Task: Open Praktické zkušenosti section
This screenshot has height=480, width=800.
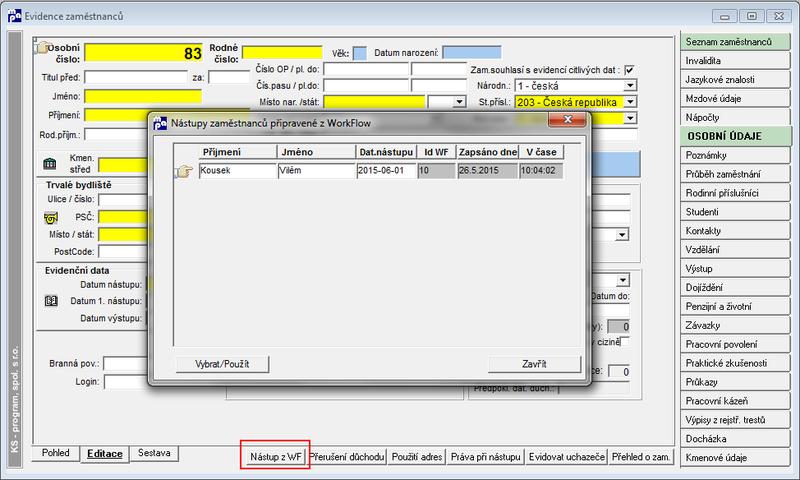Action: pos(735,363)
